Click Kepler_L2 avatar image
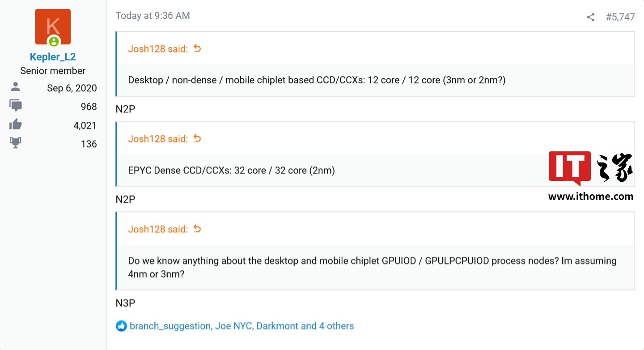644x350 pixels. [53, 27]
